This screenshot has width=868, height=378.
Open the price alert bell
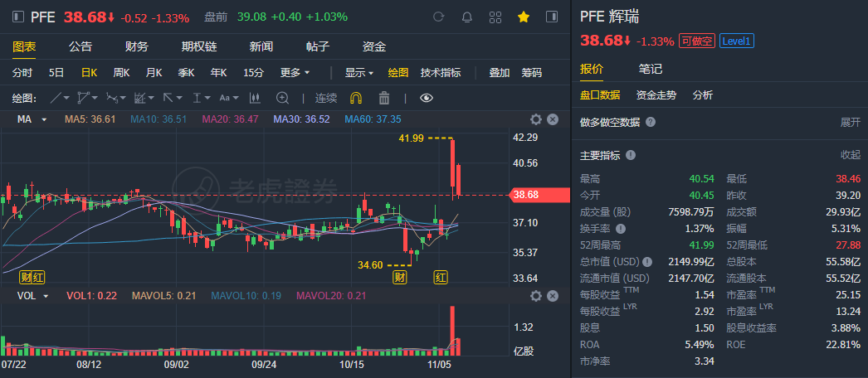[x=466, y=17]
